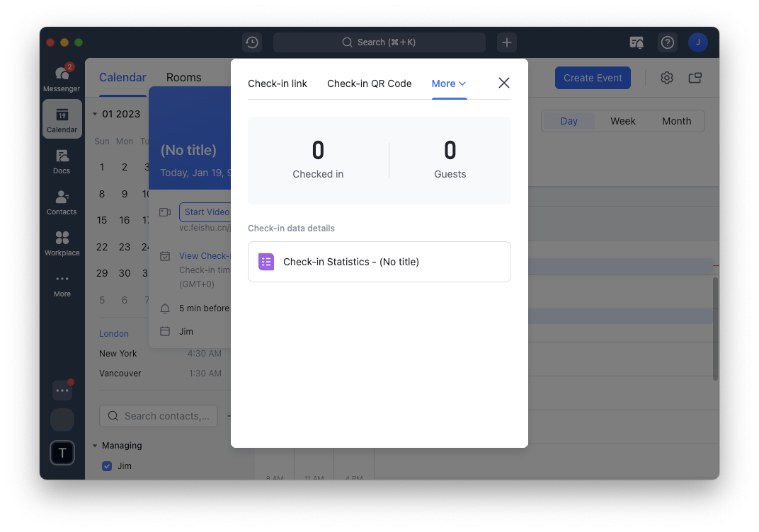This screenshot has height=532, width=759.
Task: Open calendar settings gear
Action: [x=666, y=78]
